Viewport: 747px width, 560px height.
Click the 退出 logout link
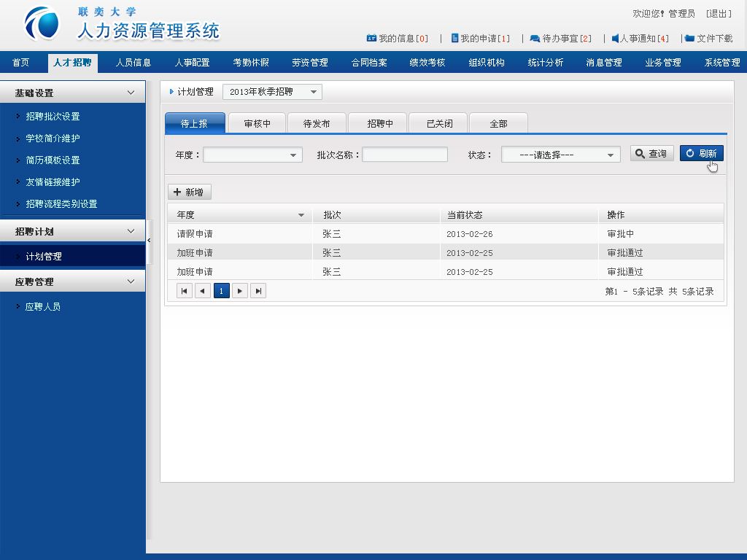tap(719, 13)
